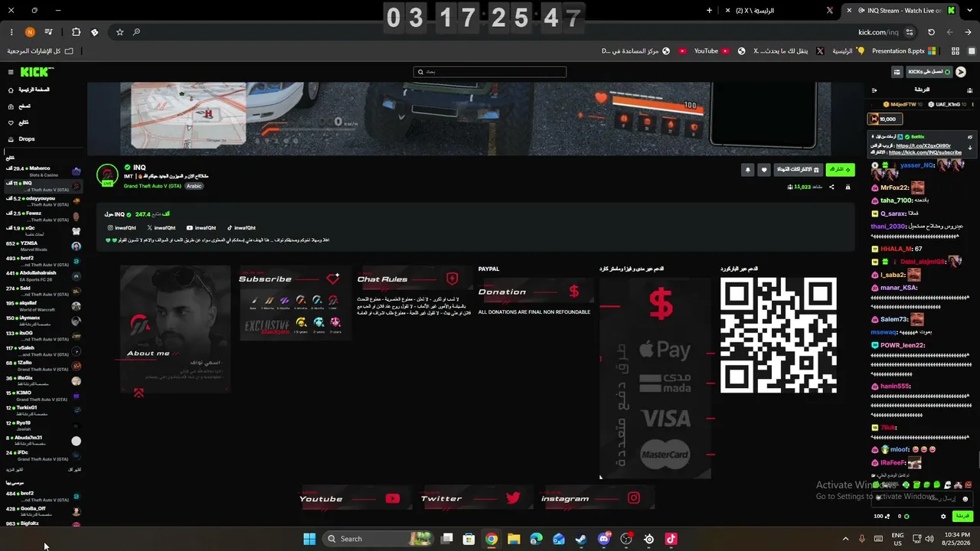The height and width of the screenshot is (551, 980).
Task: Close the INQ Stream tab
Action: click(848, 11)
